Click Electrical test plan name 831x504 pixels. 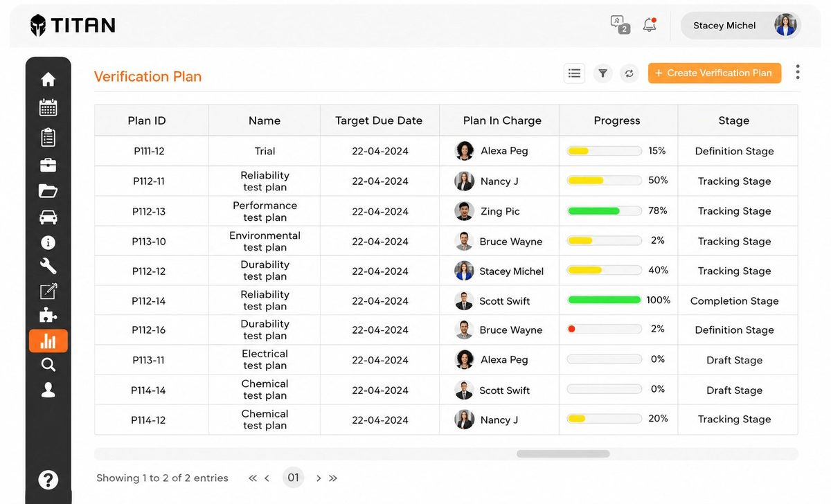(x=265, y=359)
